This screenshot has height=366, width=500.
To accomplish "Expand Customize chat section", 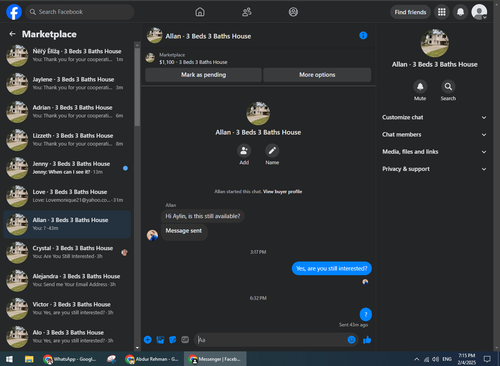I will pyautogui.click(x=434, y=117).
